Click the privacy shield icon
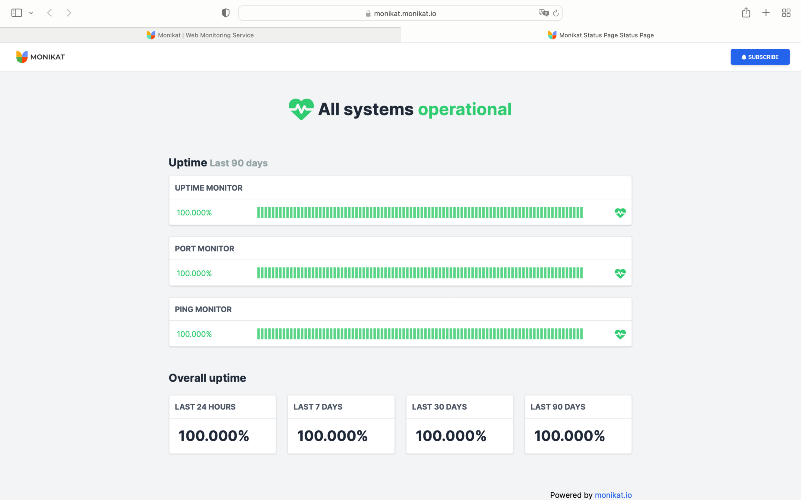 [x=225, y=13]
